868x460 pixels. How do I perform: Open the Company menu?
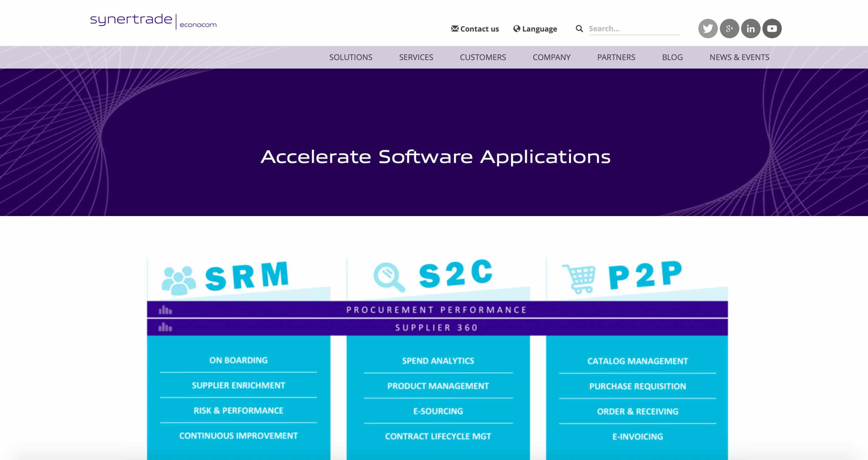pos(551,57)
